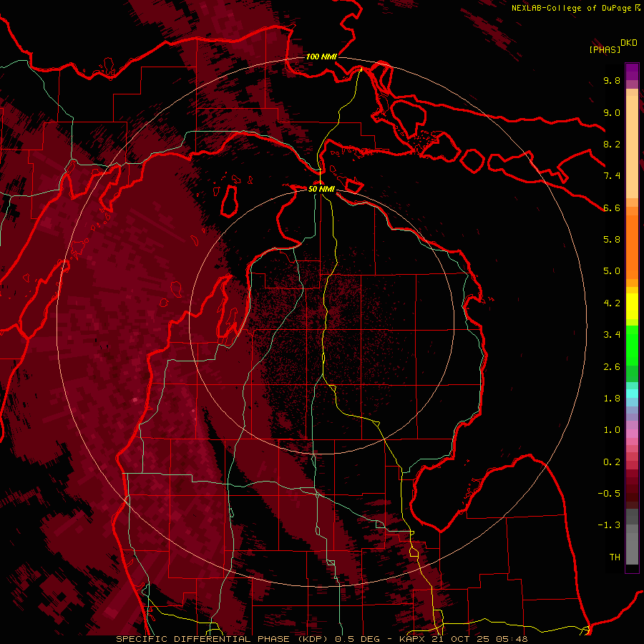Click the light peach band in the legend
Viewport: 644px width, 644px height.
point(632,143)
